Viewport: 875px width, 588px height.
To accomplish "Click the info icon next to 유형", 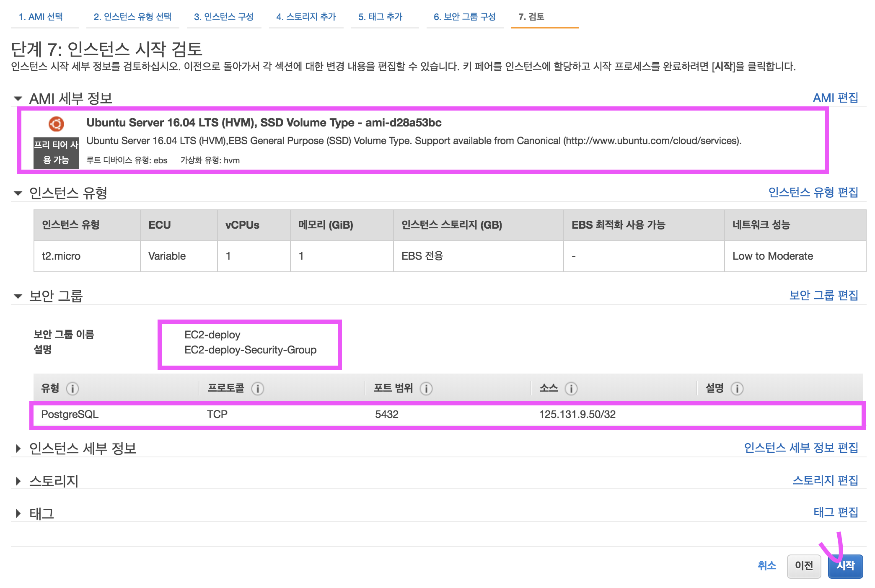I will (x=72, y=389).
